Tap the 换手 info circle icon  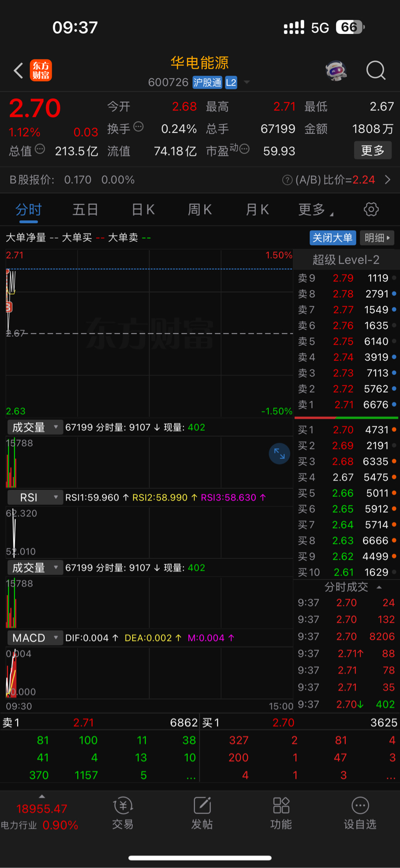click(139, 126)
